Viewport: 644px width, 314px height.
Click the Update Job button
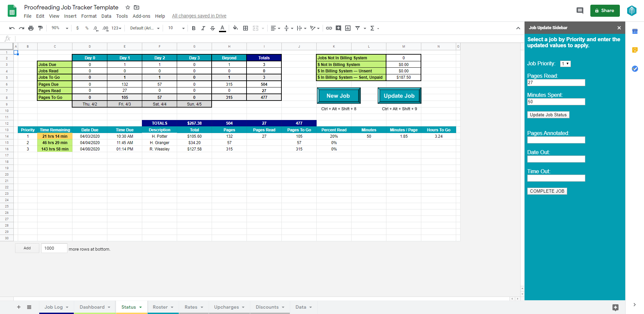(x=399, y=96)
